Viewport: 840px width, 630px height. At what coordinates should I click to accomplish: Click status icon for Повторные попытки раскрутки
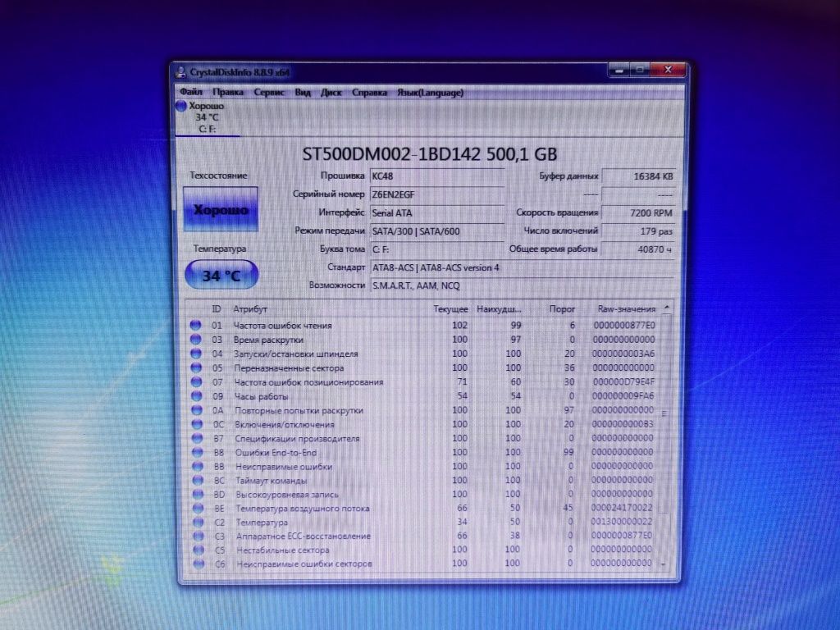coord(197,410)
